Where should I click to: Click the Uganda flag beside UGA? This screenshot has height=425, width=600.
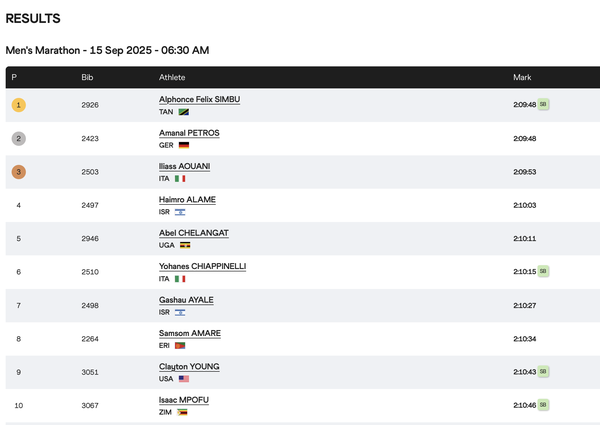(185, 245)
